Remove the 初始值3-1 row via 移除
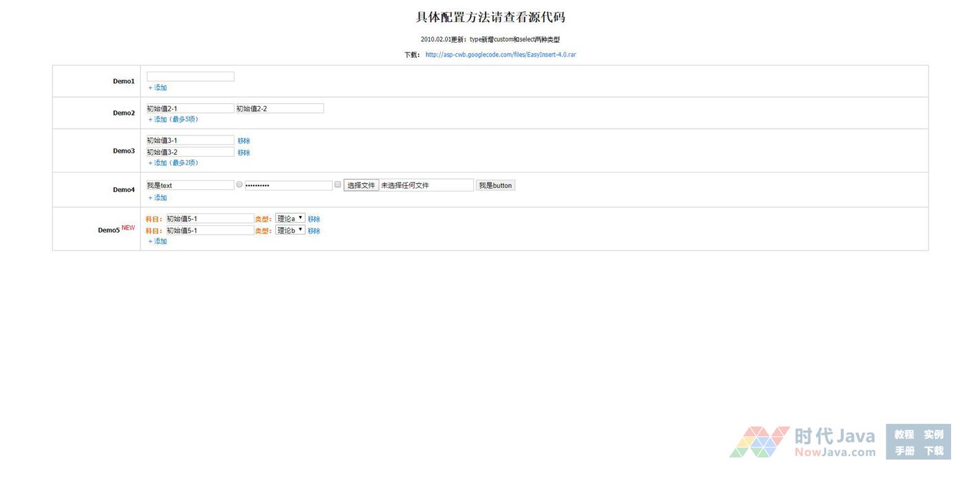 [x=244, y=141]
